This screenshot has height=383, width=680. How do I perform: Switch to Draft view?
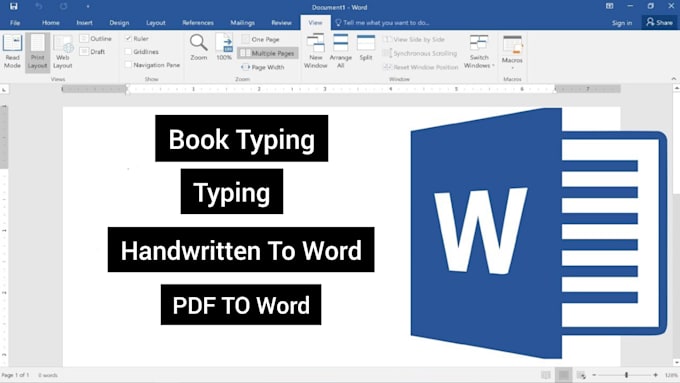(93, 52)
